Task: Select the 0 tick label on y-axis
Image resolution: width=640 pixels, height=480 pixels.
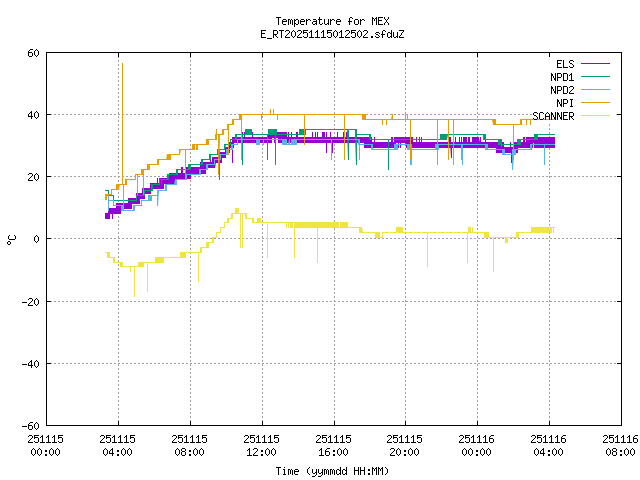Action: pyautogui.click(x=36, y=239)
